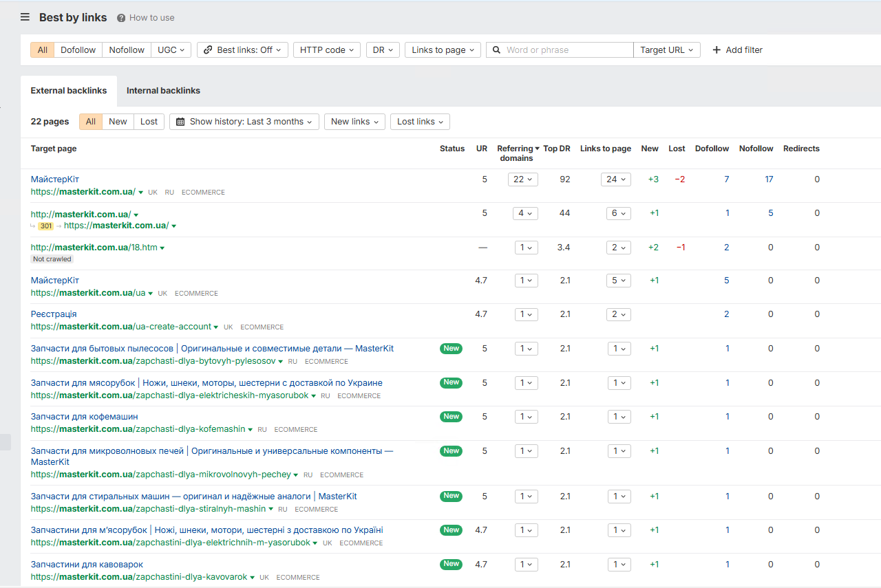Open the Запчасти для кофемашин link

84,417
